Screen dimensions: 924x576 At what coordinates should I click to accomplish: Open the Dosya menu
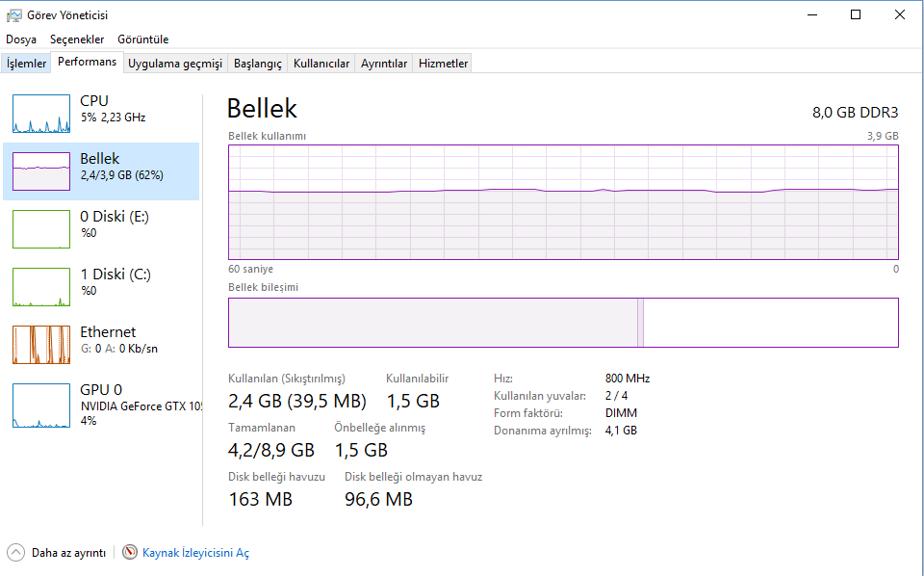[x=21, y=39]
